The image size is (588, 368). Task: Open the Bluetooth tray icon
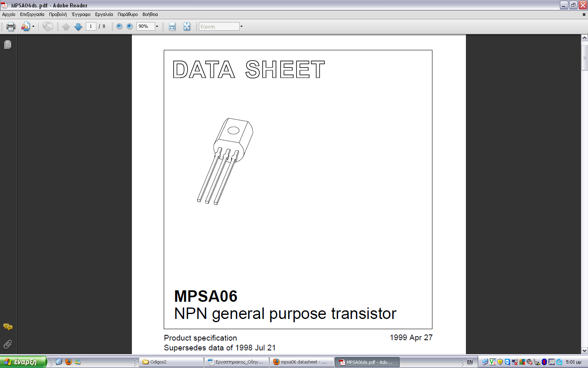544,362
